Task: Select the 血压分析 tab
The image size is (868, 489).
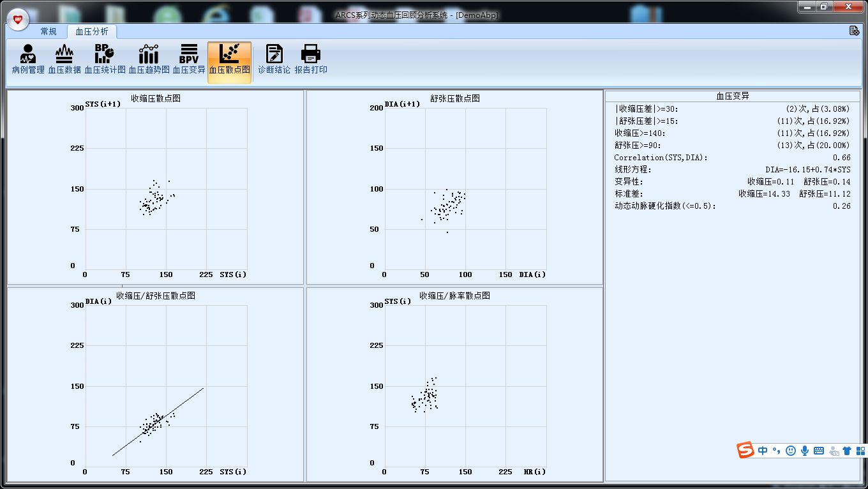Action: click(x=92, y=31)
